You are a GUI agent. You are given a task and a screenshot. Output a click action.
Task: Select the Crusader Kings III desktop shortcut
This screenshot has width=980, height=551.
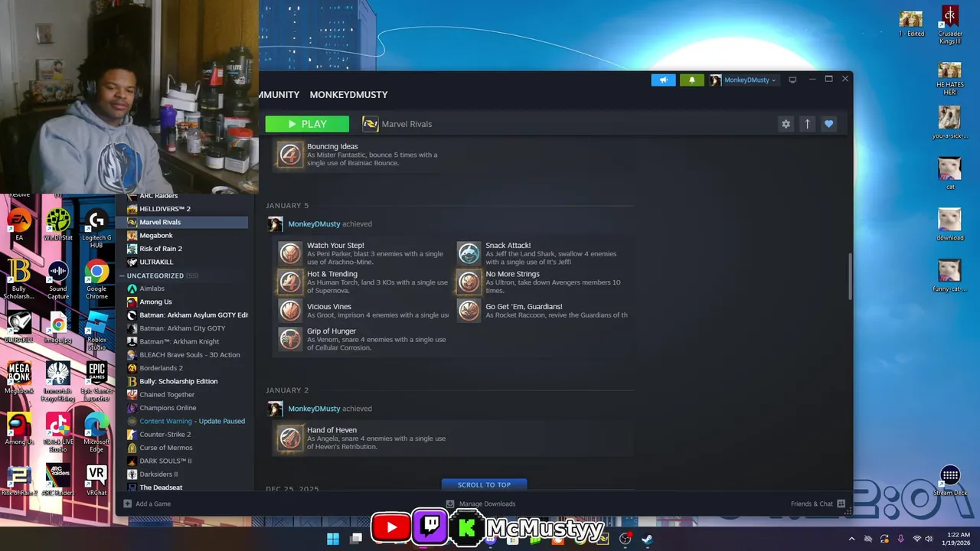pyautogui.click(x=950, y=25)
